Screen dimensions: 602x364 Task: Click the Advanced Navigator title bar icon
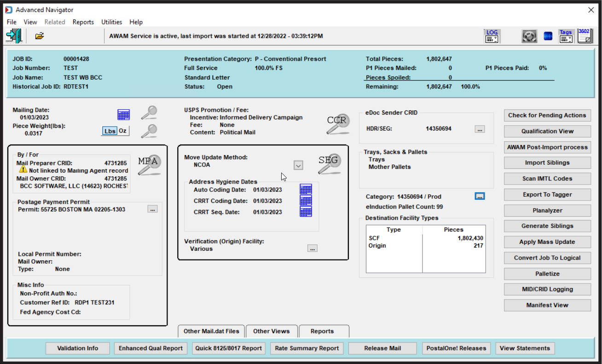8,10
